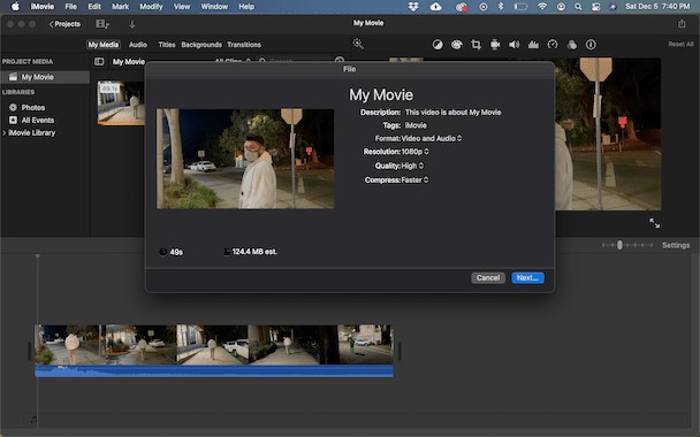Image resolution: width=700 pixels, height=437 pixels.
Task: Click the clip information icon
Action: coord(590,45)
